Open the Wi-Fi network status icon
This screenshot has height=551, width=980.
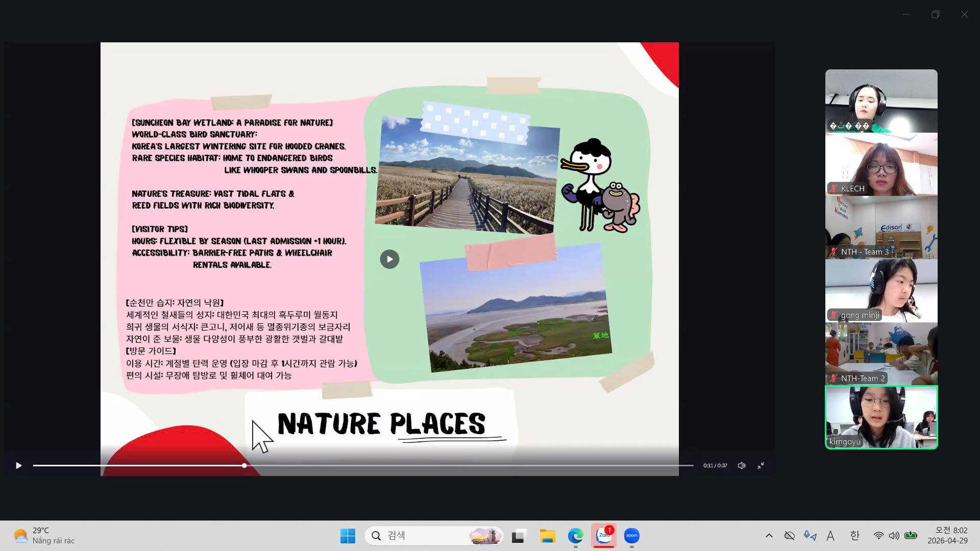878,536
